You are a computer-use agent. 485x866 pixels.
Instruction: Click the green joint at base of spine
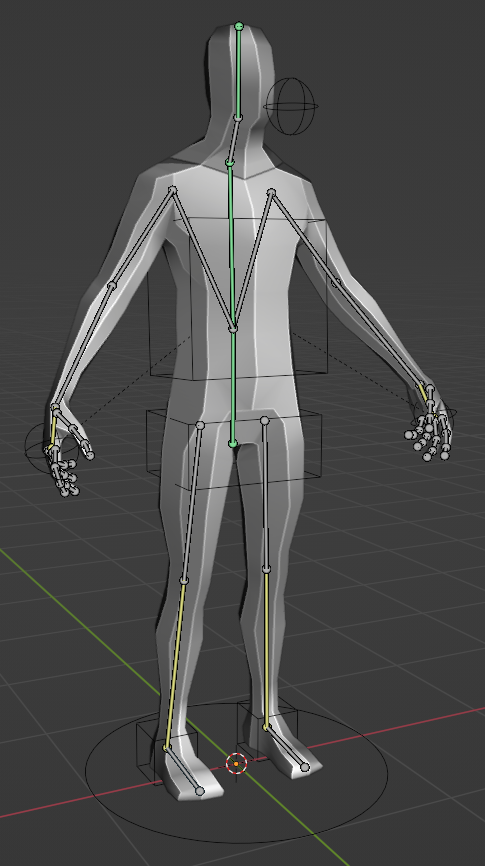(233, 444)
